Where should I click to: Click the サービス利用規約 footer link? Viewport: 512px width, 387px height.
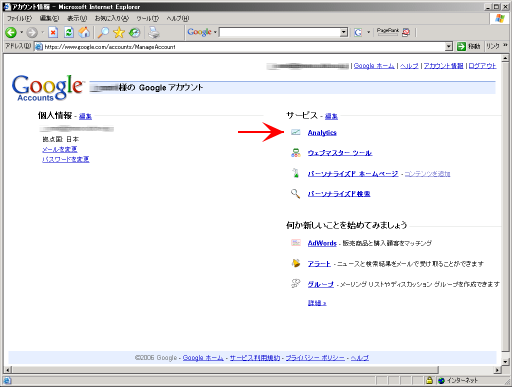coord(255,358)
